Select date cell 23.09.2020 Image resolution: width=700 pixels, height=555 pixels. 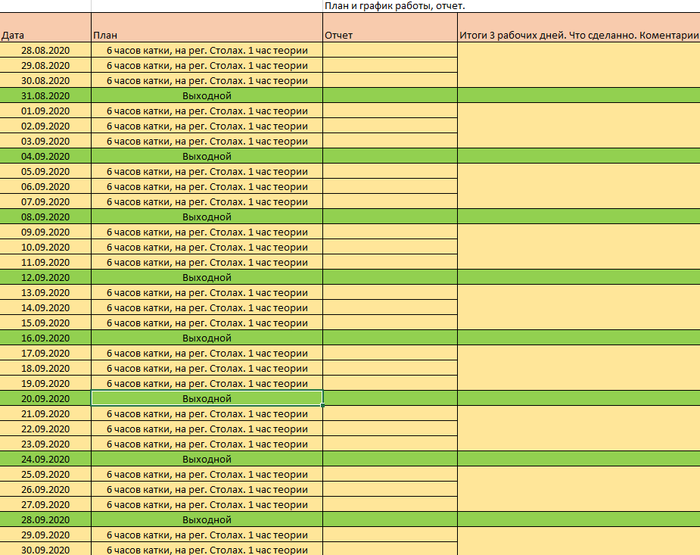(46, 444)
